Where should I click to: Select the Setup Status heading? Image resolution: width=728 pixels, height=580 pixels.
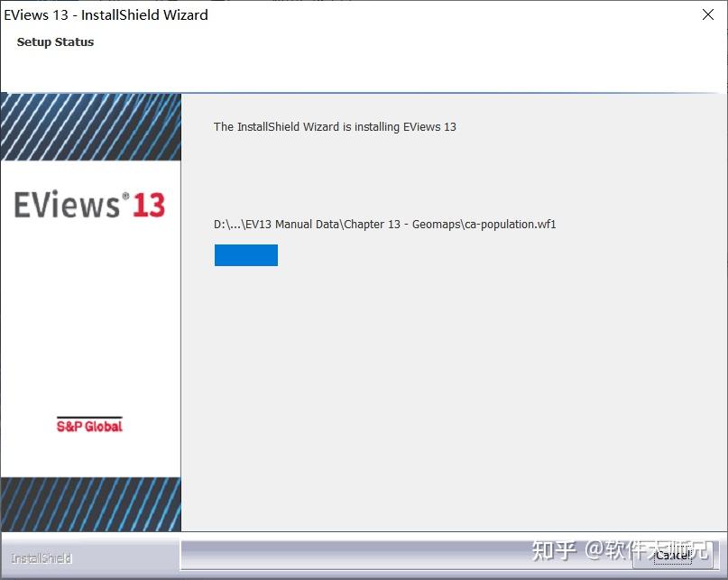tap(55, 41)
